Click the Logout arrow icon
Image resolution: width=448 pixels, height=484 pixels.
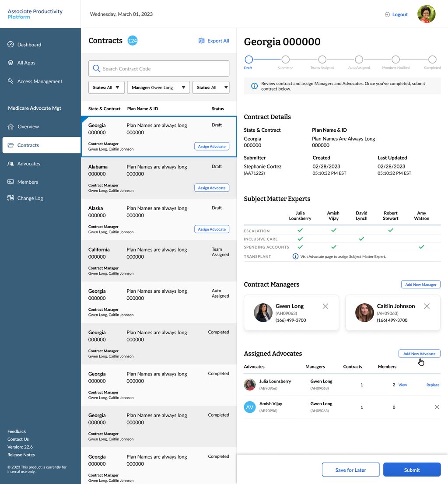click(387, 14)
